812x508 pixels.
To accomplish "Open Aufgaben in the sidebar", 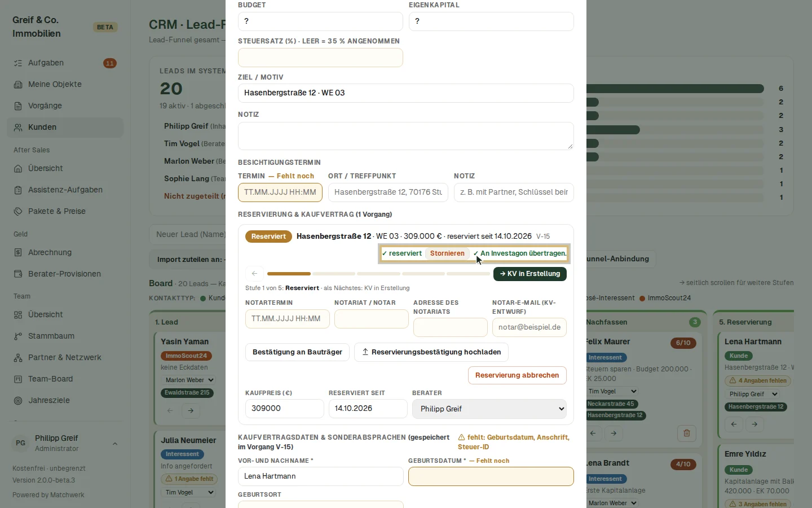I will pyautogui.click(x=65, y=63).
